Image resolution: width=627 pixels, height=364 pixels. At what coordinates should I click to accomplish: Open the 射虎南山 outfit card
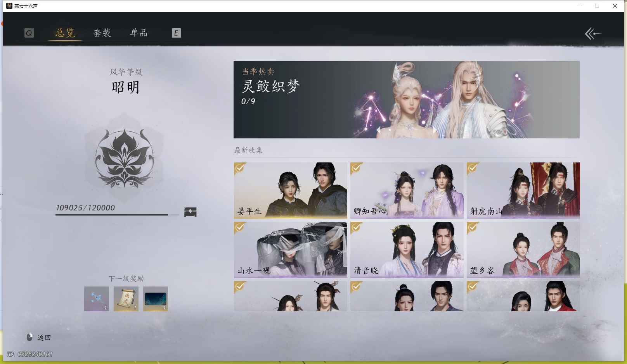523,190
